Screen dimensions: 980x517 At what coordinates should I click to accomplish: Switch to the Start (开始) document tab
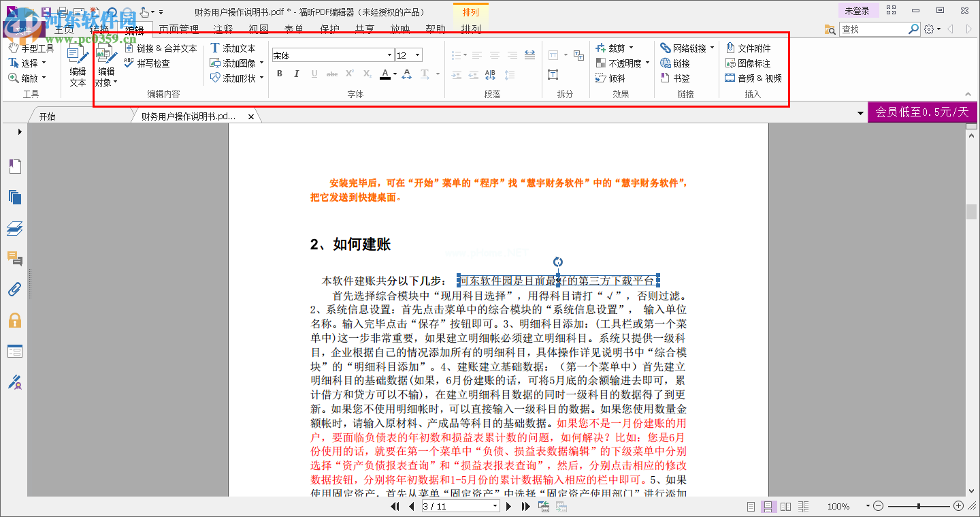pyautogui.click(x=48, y=116)
